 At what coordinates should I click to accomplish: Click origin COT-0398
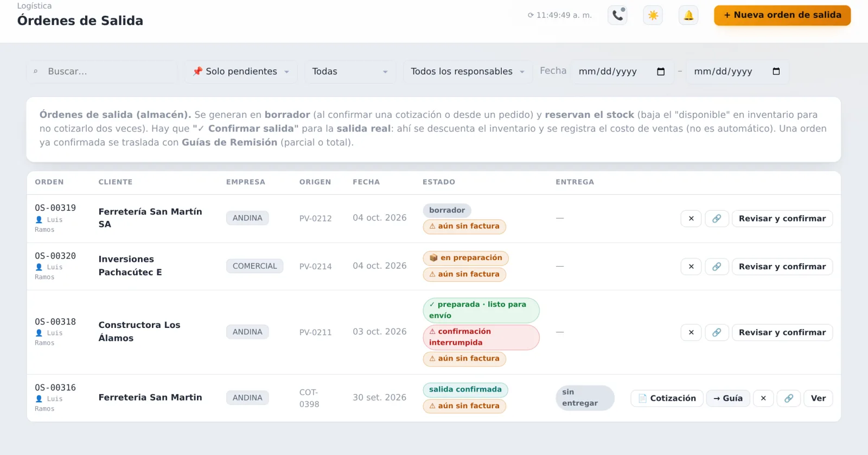pos(309,398)
